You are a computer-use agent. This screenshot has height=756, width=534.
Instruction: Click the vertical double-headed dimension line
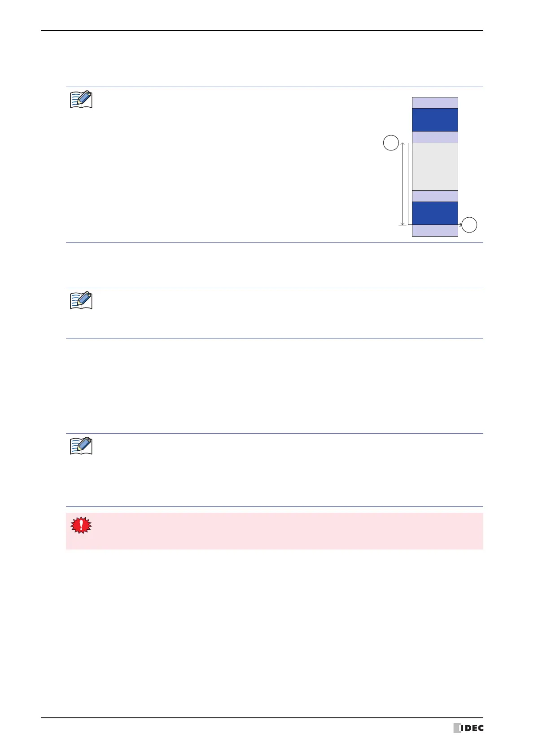403,184
